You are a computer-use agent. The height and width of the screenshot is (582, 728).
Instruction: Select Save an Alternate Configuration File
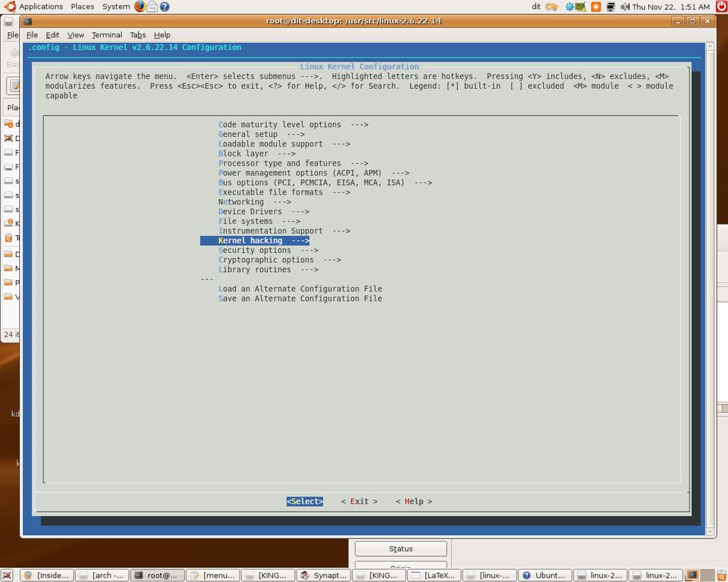pos(301,298)
